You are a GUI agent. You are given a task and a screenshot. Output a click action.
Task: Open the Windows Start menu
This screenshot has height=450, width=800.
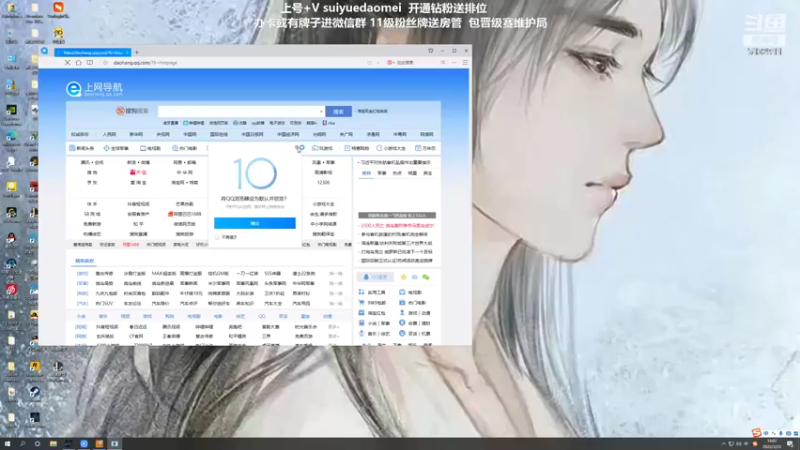point(7,444)
